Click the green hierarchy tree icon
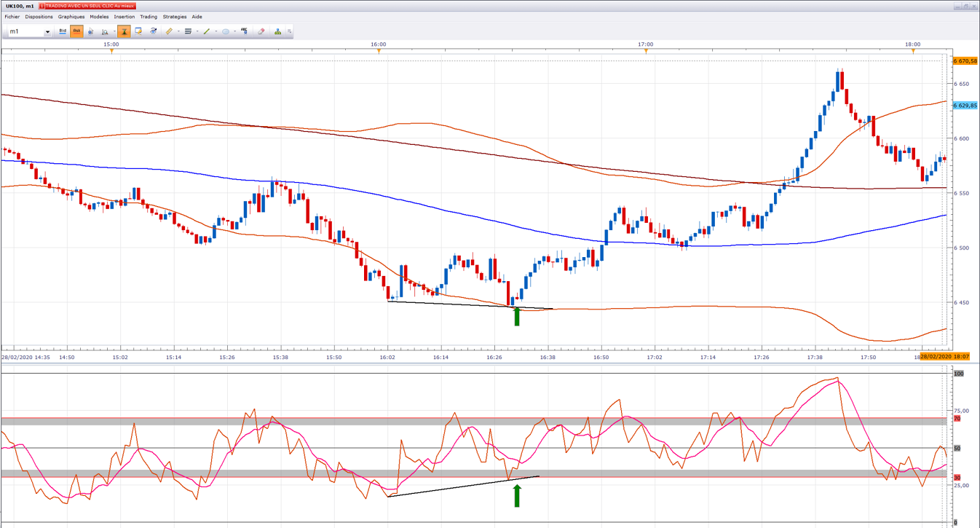Image resolution: width=980 pixels, height=528 pixels. [x=277, y=31]
